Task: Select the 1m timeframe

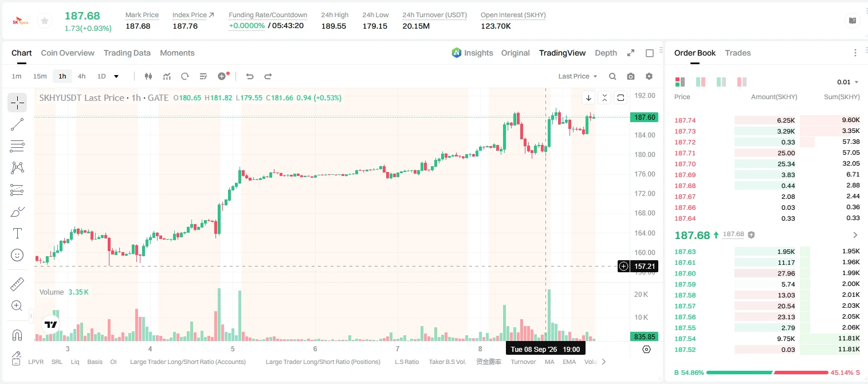Action: tap(17, 76)
